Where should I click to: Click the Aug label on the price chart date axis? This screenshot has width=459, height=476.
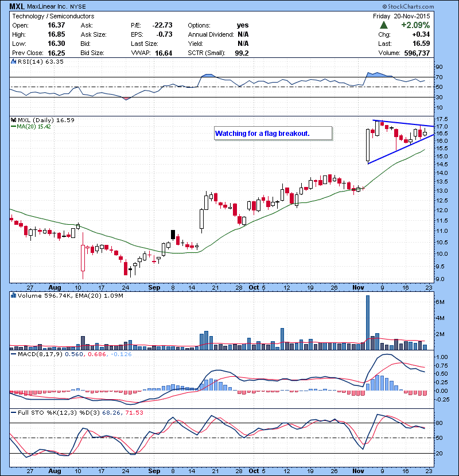pyautogui.click(x=55, y=287)
